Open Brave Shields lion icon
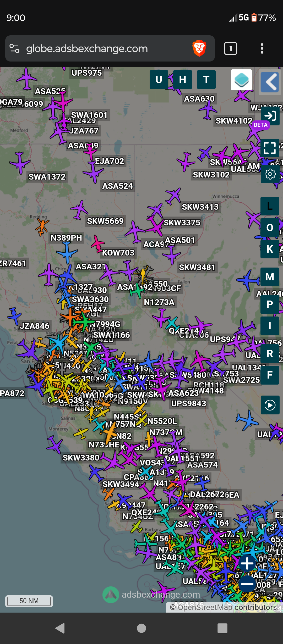Image resolution: width=283 pixels, height=644 pixels. tap(199, 48)
